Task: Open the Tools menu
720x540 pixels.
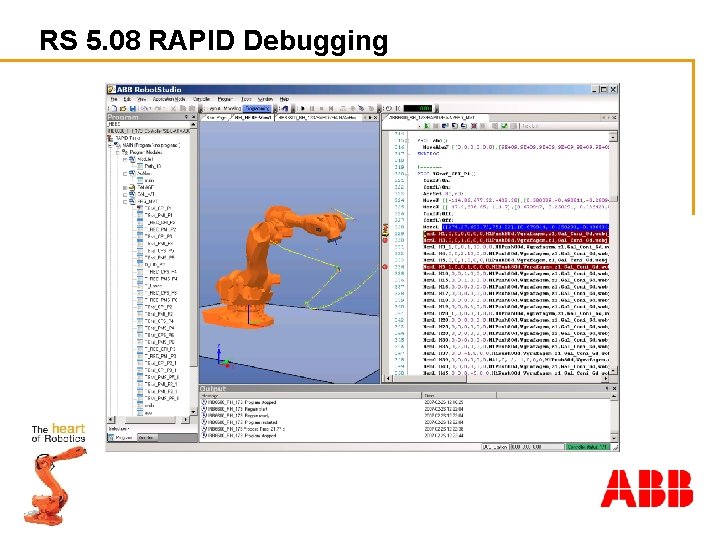Action: [x=247, y=99]
